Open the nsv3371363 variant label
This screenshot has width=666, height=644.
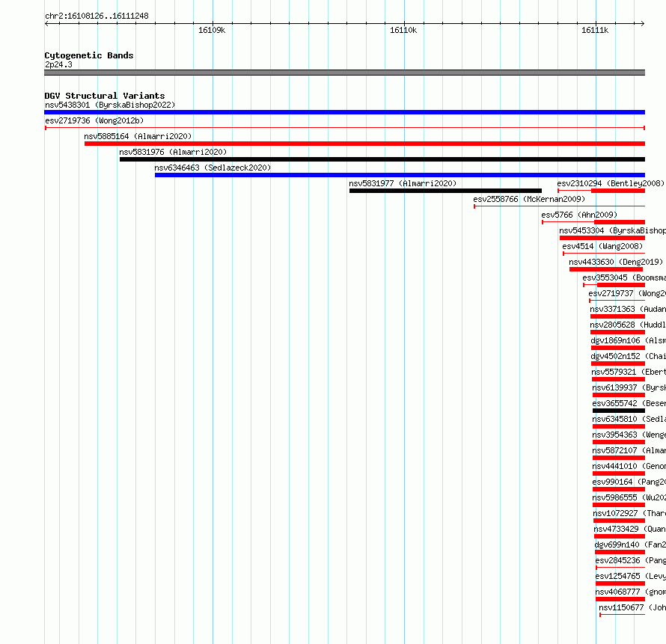pyautogui.click(x=628, y=309)
